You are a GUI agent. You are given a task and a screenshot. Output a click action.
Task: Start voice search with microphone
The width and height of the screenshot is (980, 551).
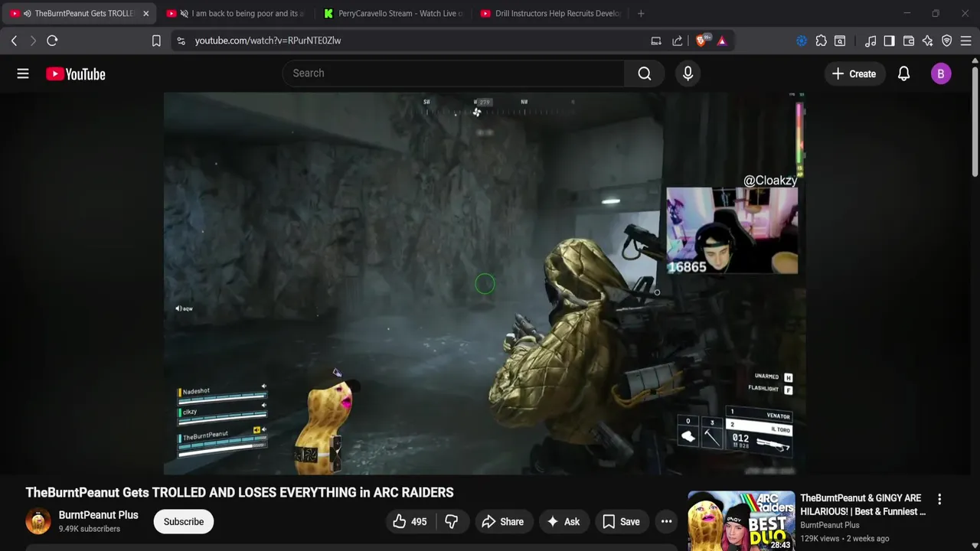pyautogui.click(x=688, y=73)
